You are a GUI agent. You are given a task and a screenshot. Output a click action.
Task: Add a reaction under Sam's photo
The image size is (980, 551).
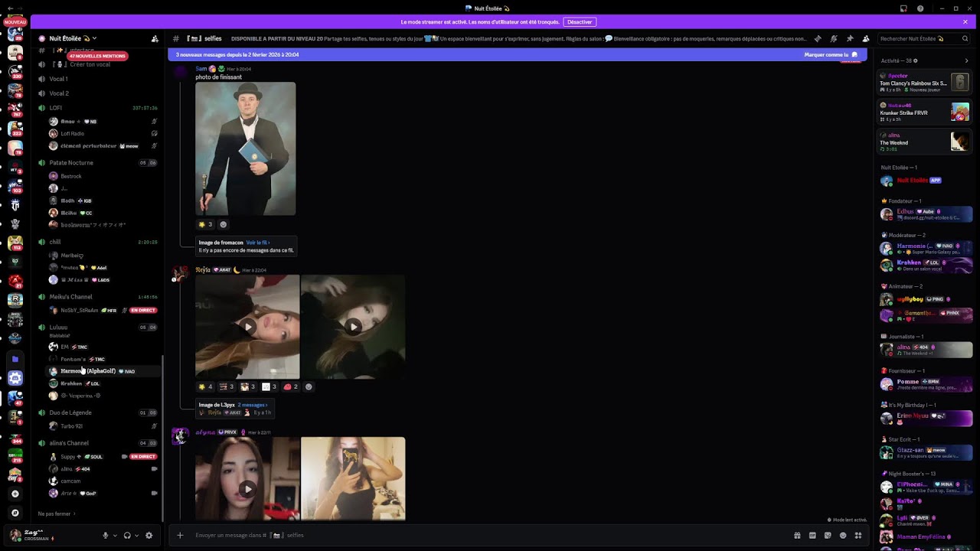pos(224,224)
